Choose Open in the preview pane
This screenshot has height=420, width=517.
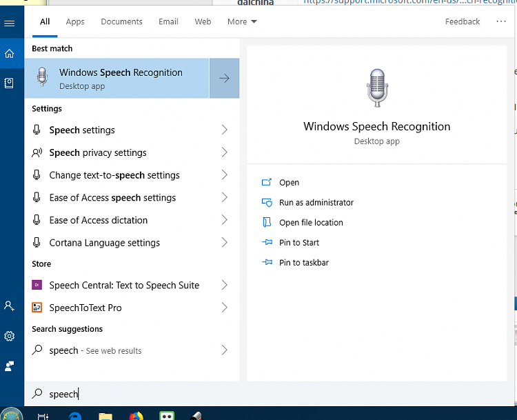point(289,183)
